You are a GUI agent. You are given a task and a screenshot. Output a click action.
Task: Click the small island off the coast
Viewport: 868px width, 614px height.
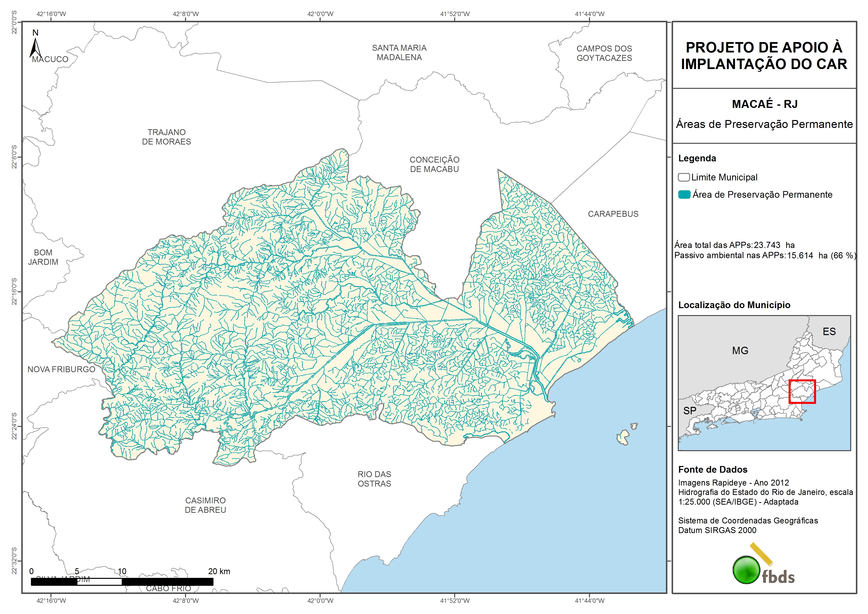623,437
